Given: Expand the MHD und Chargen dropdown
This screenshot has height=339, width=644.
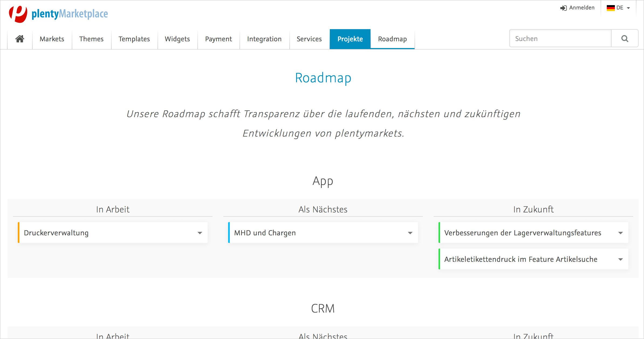Looking at the screenshot, I should 409,233.
